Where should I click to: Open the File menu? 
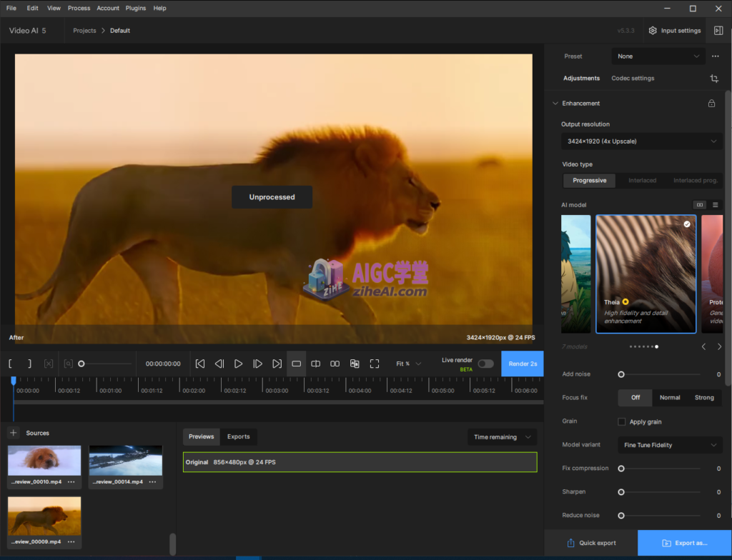[x=11, y=8]
